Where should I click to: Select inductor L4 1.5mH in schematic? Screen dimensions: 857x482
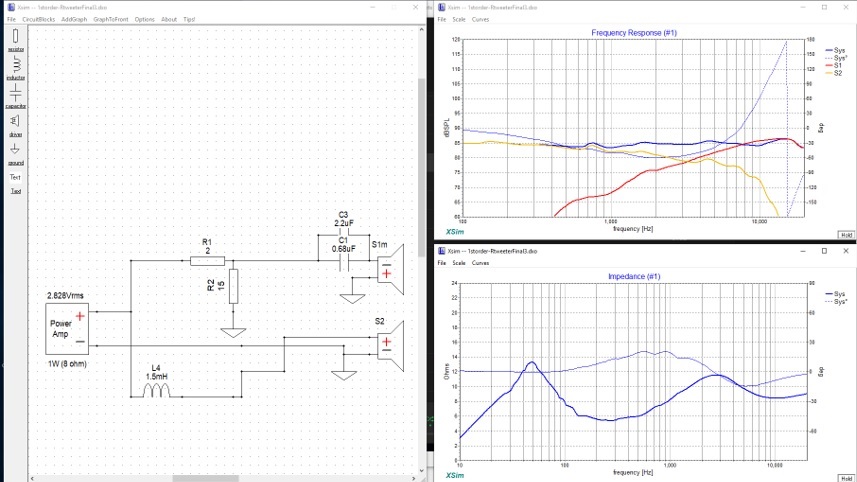[156, 390]
